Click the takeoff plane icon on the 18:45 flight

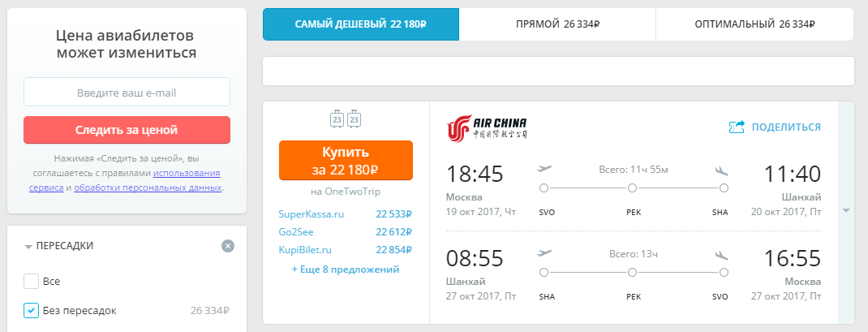[544, 169]
